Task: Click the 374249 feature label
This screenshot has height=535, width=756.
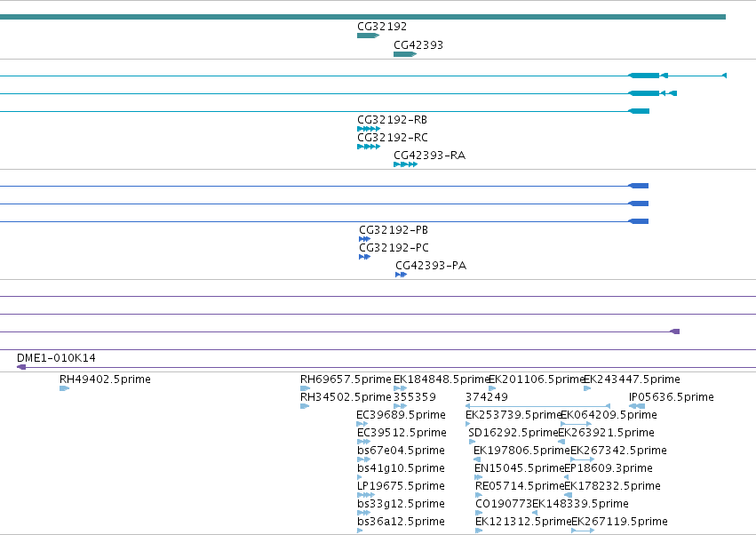Action: [x=487, y=397]
